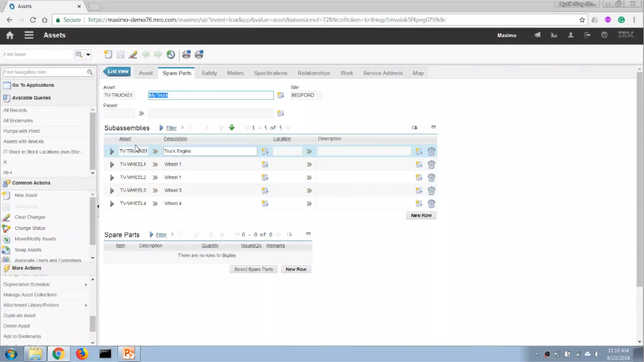Open Go To home icon in header
Viewport: 644px width, 362px height.
[x=10, y=35]
